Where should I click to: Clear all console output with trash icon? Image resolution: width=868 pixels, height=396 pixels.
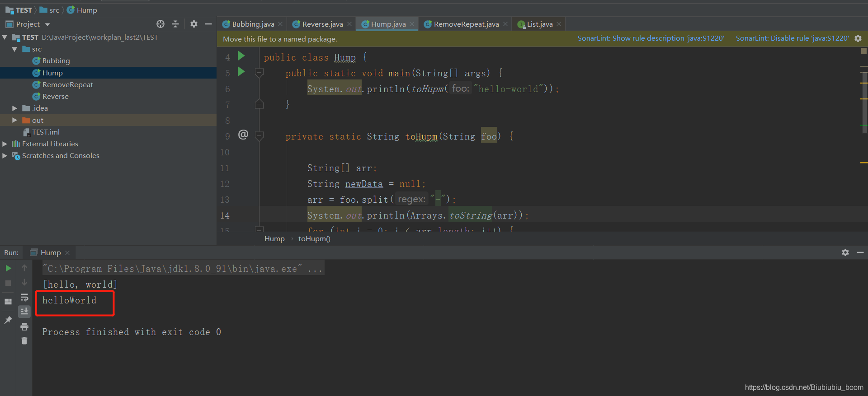(x=24, y=341)
